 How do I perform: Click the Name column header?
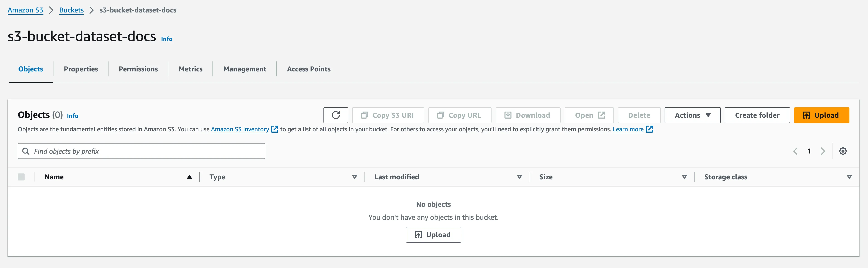54,177
